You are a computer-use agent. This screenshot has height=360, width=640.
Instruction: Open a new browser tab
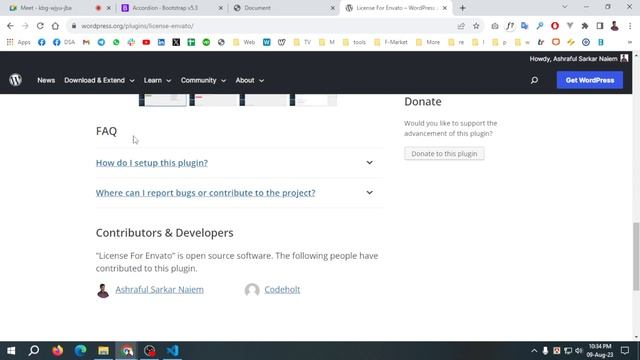point(462,8)
